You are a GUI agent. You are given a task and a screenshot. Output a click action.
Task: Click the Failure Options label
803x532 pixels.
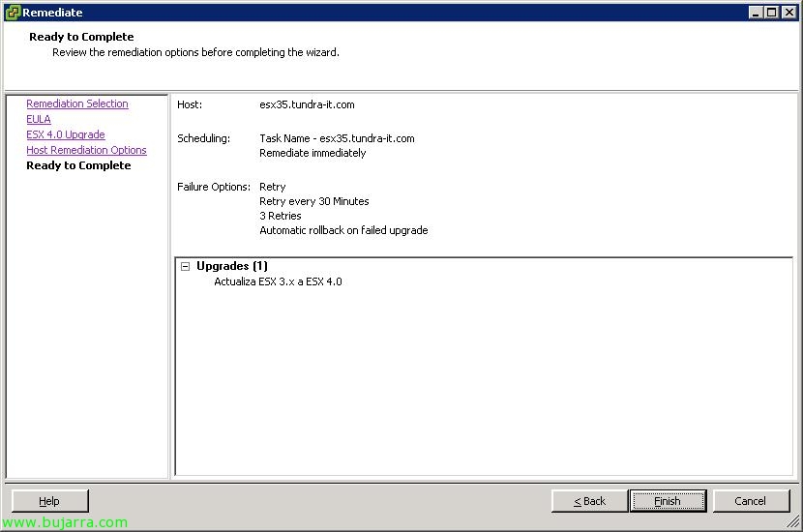coord(214,187)
